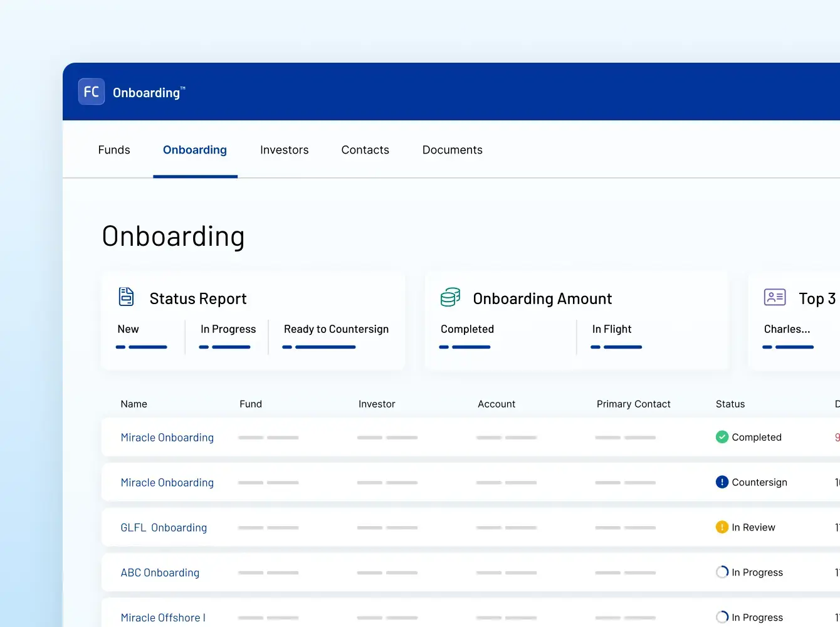
Task: Open the Documents section
Action: [x=452, y=150]
